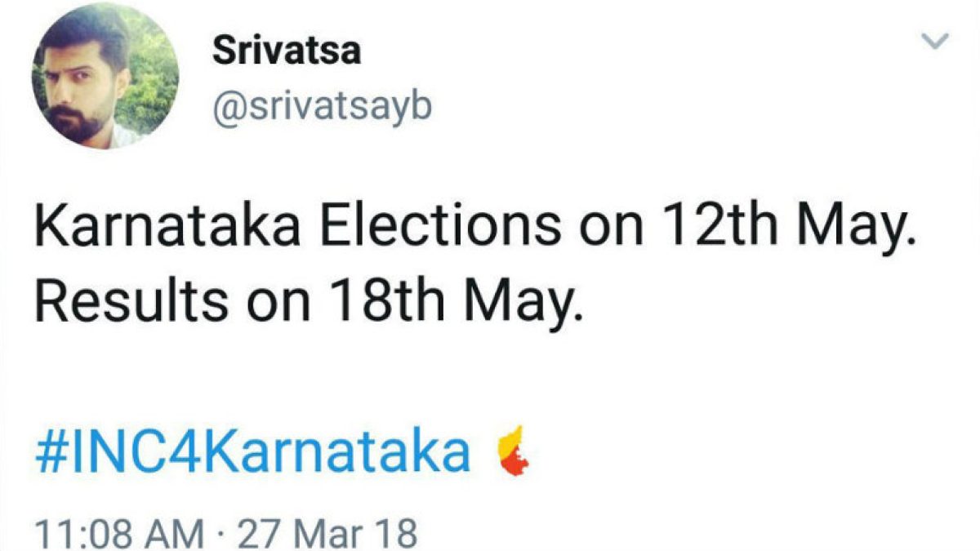Click the Karnataka map flag emoji
The image size is (980, 551).
514,452
